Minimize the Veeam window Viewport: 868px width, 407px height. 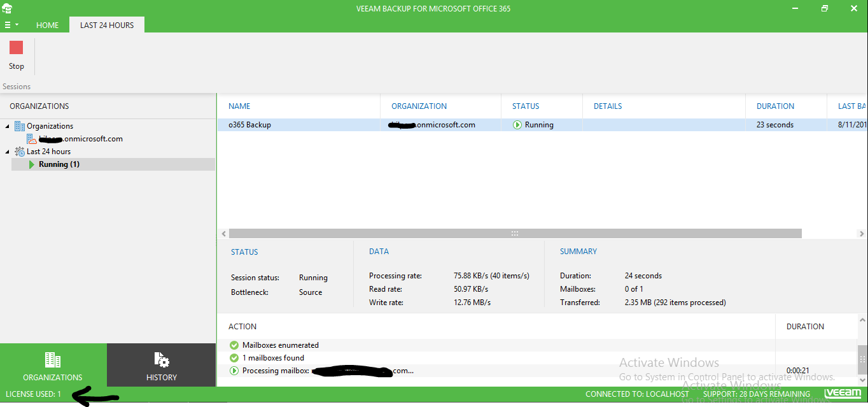795,8
